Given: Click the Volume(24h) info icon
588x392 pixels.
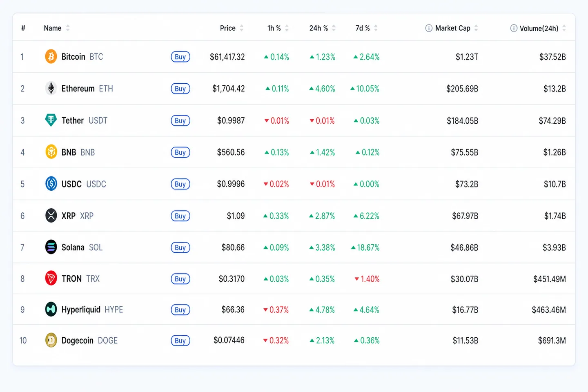Looking at the screenshot, I should tap(514, 28).
